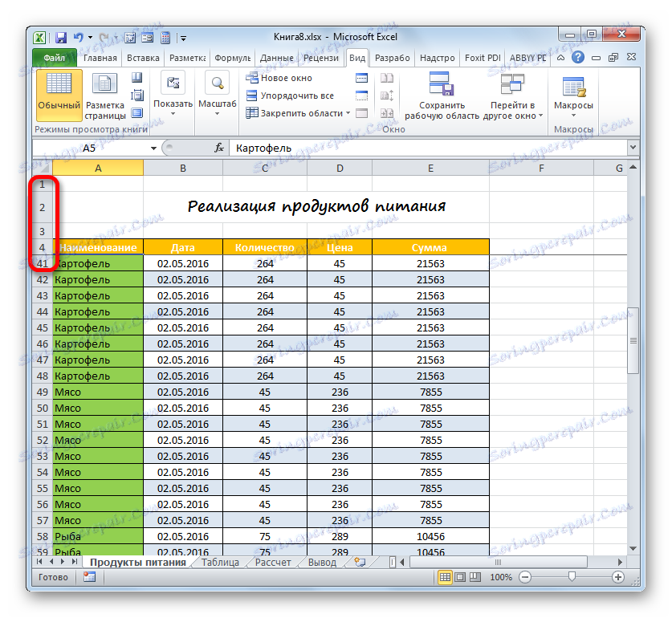The image size is (672, 618).
Task: Collapse the ribbon with caret icon
Action: click(560, 58)
